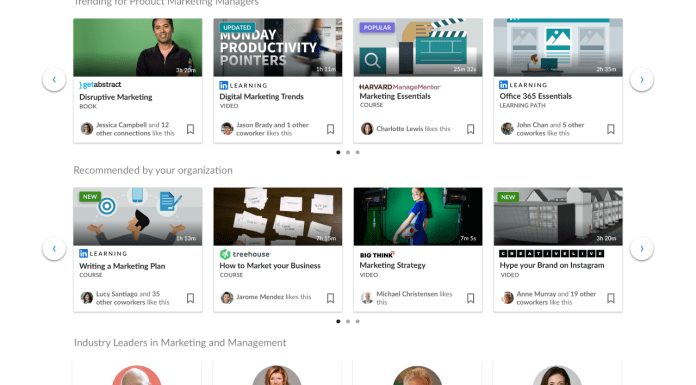Bookmark the Office 365 Essentials learning path

[611, 129]
